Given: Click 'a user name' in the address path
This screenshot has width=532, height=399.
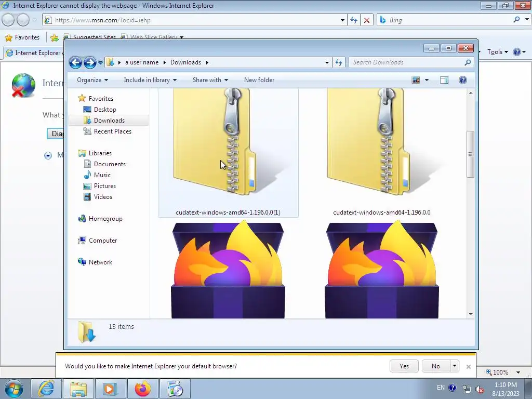Looking at the screenshot, I should coord(142,62).
